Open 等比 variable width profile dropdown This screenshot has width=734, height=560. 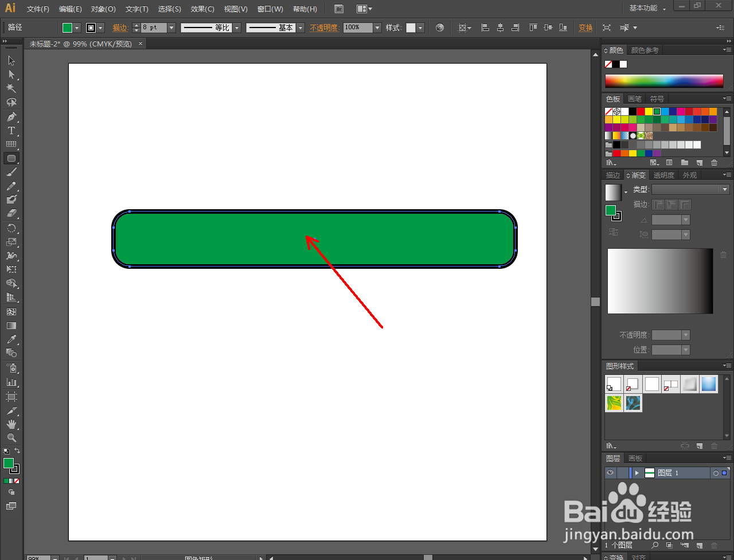(236, 28)
